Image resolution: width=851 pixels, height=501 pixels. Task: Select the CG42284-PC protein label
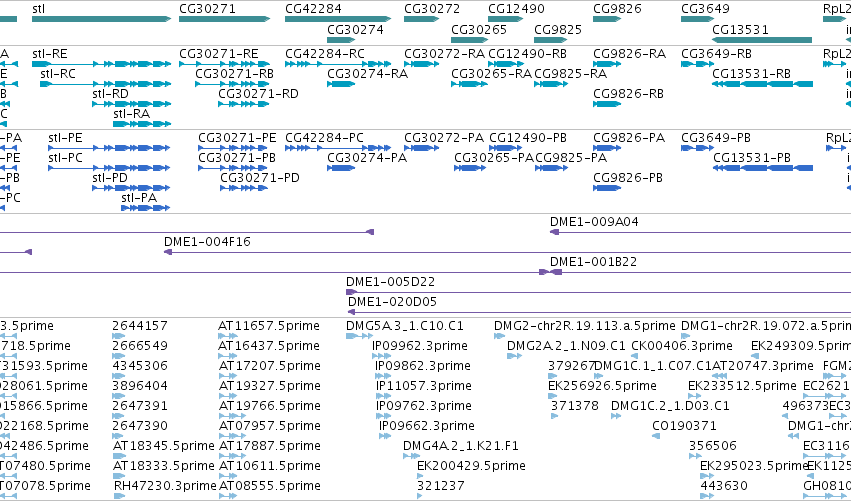click(x=324, y=138)
